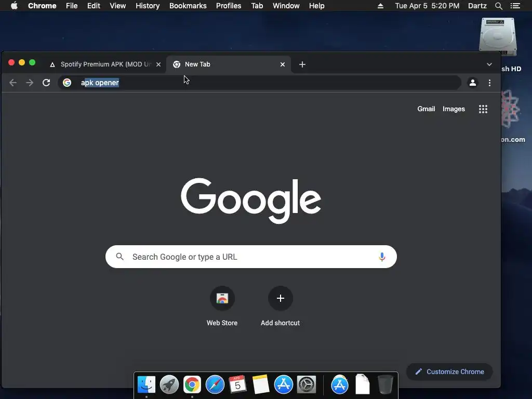Click the address bar with 'apk opener'
Image resolution: width=532 pixels, height=399 pixels.
point(259,83)
